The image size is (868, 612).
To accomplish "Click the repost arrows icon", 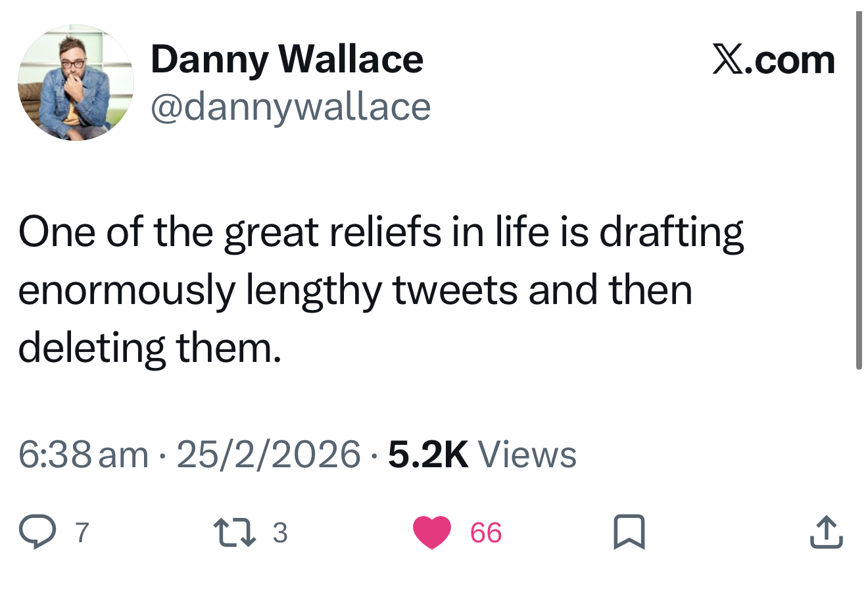I will 235,532.
